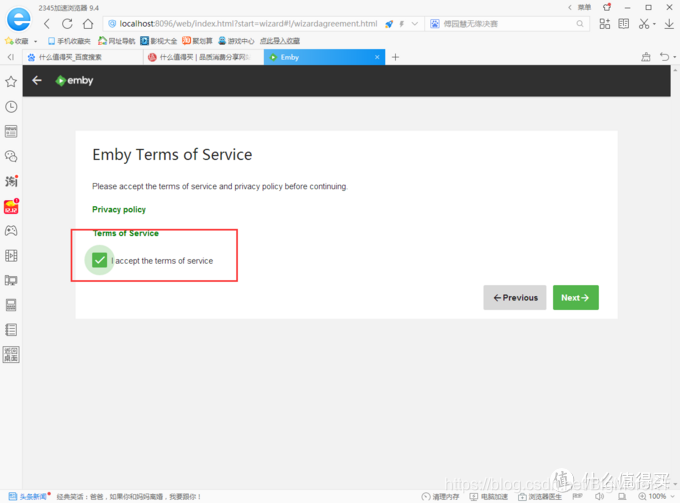Open game controller icon in sidebar

click(x=11, y=231)
